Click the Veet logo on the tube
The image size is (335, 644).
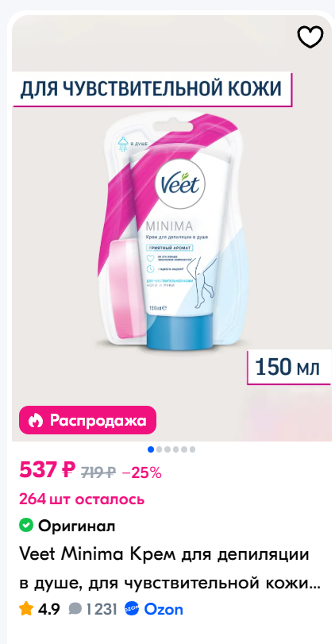click(x=180, y=186)
